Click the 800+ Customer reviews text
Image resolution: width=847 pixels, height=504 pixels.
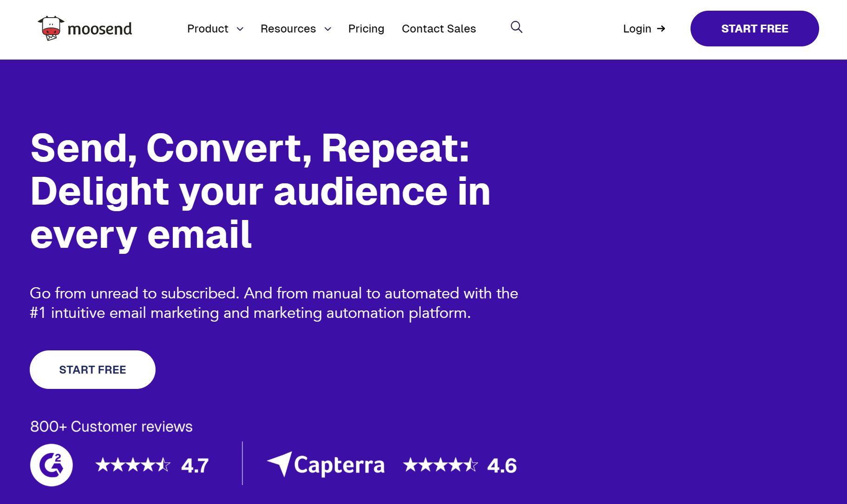(x=111, y=426)
